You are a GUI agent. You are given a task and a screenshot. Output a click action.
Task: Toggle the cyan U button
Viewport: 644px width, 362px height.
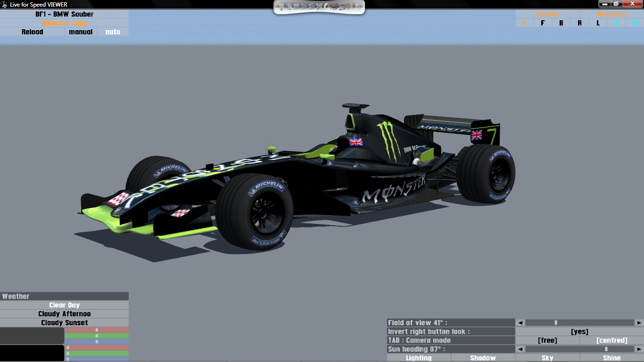pyautogui.click(x=635, y=23)
